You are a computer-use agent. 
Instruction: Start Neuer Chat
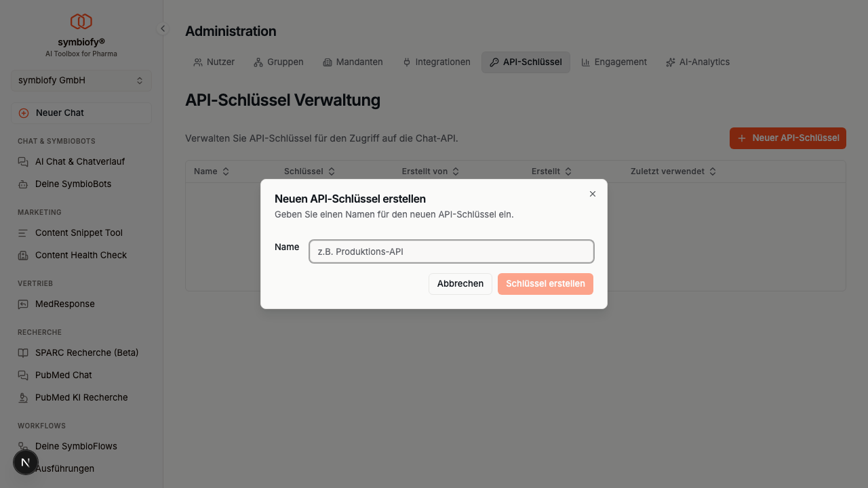click(81, 113)
